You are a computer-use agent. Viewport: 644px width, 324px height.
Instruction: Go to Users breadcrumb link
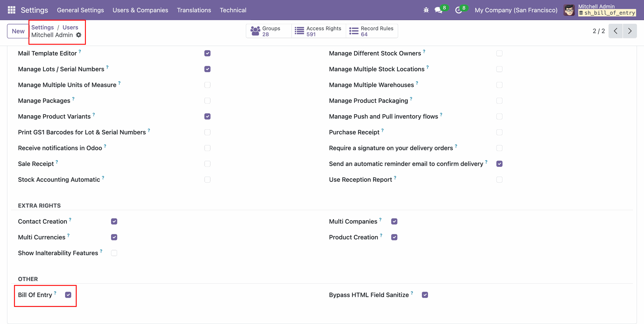pos(70,28)
